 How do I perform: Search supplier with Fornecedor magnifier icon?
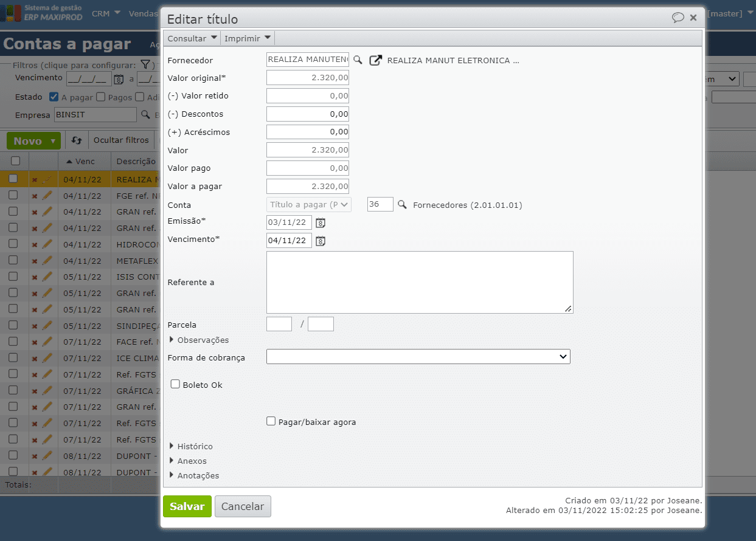coord(358,60)
